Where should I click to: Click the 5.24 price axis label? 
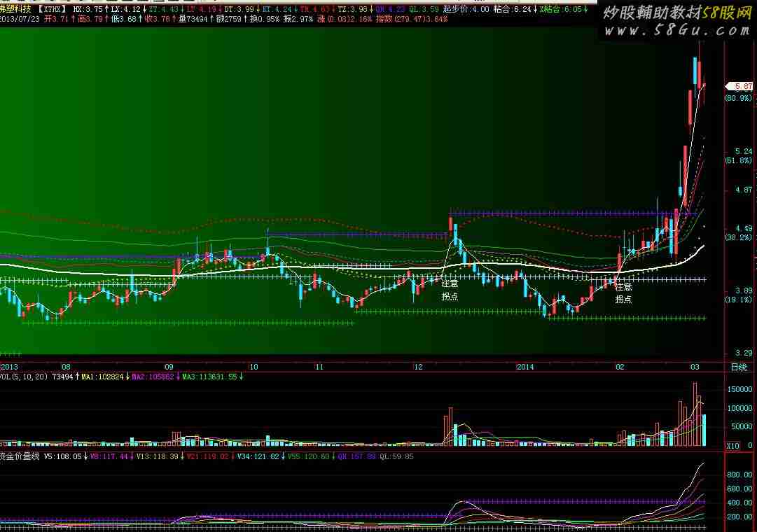744,152
